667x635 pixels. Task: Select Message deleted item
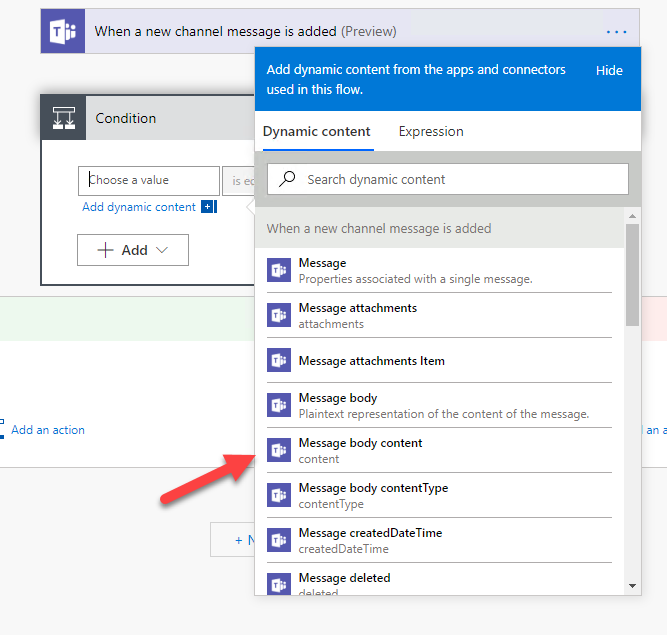click(x=439, y=579)
